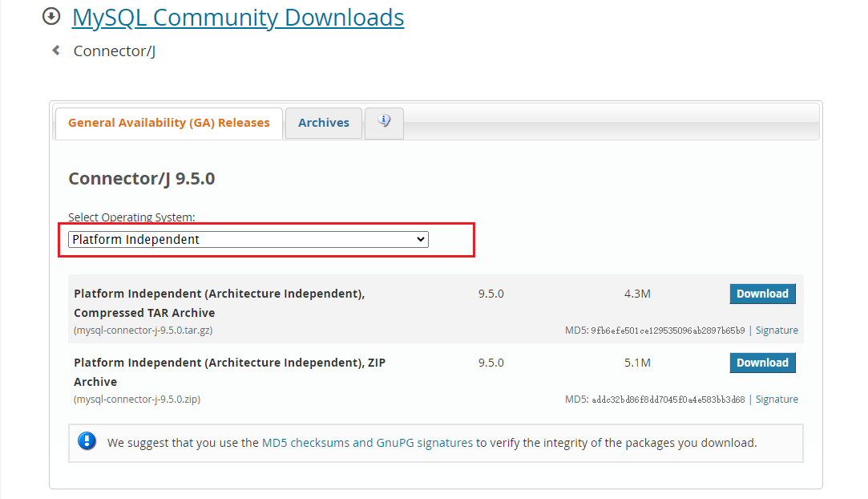
Task: Download the Compressed TAR Archive
Action: [762, 294]
